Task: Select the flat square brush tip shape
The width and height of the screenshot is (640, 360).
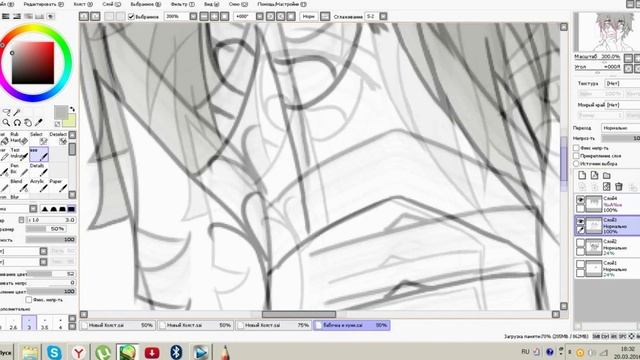Action: (71, 209)
